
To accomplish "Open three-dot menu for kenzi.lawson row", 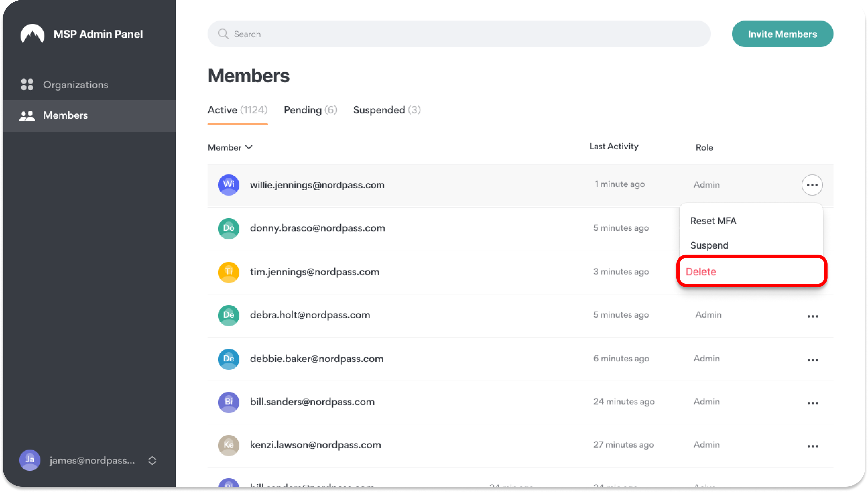I will coord(813,446).
